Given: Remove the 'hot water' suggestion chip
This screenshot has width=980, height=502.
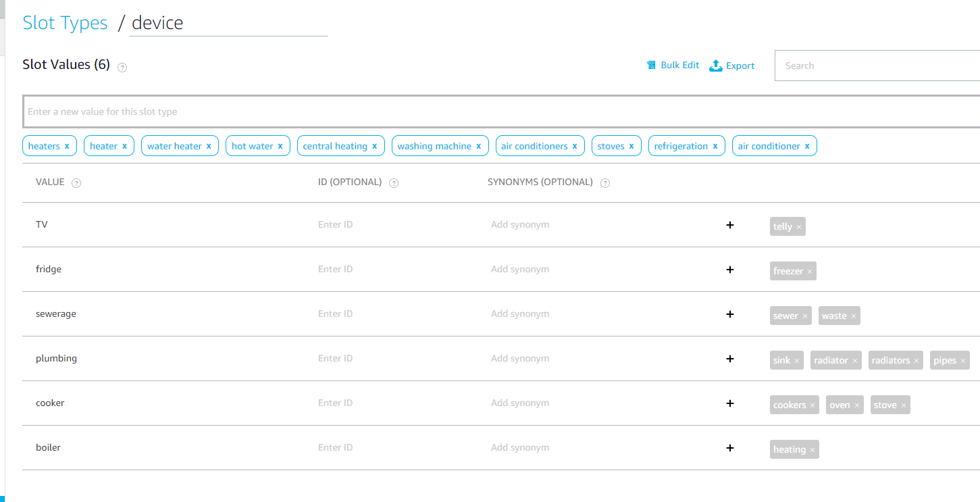Looking at the screenshot, I should (x=280, y=146).
